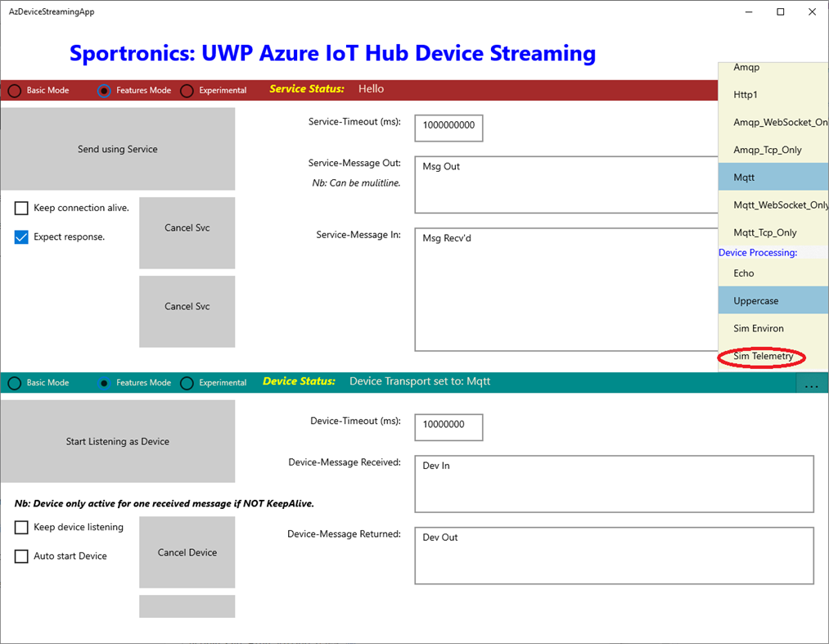The width and height of the screenshot is (829, 644).
Task: Enable Keep device listening
Action: 20,527
